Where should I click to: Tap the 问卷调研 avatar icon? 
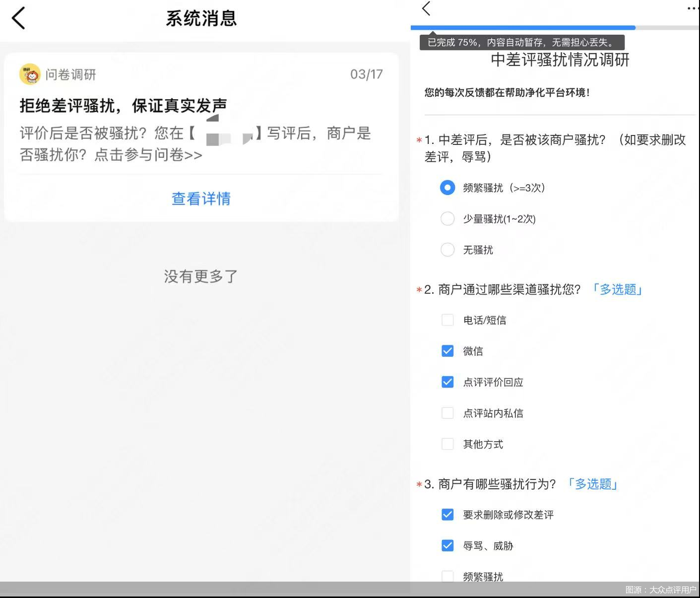coord(30,74)
